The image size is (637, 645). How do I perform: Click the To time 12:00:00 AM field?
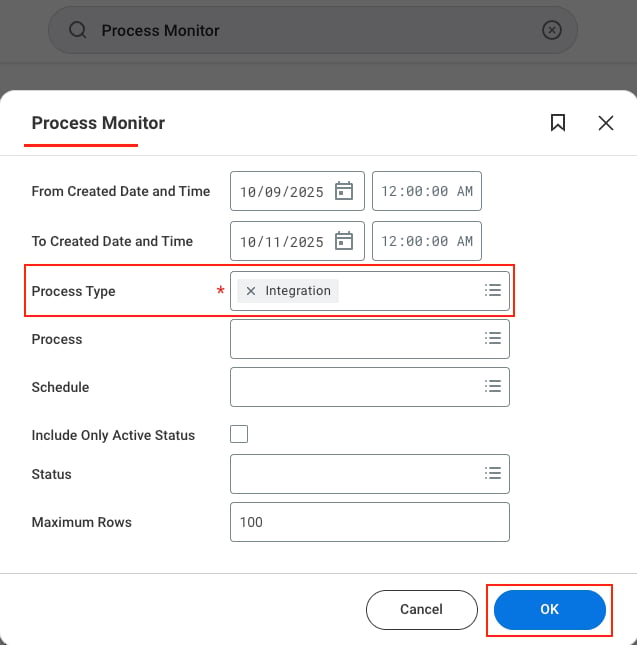point(427,241)
